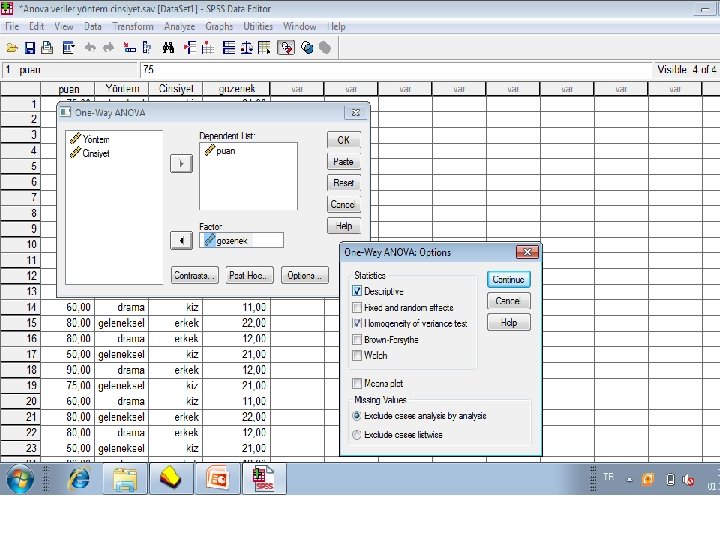Click the SPSS taskbar icon
The height and width of the screenshot is (540, 720).
(x=264, y=479)
